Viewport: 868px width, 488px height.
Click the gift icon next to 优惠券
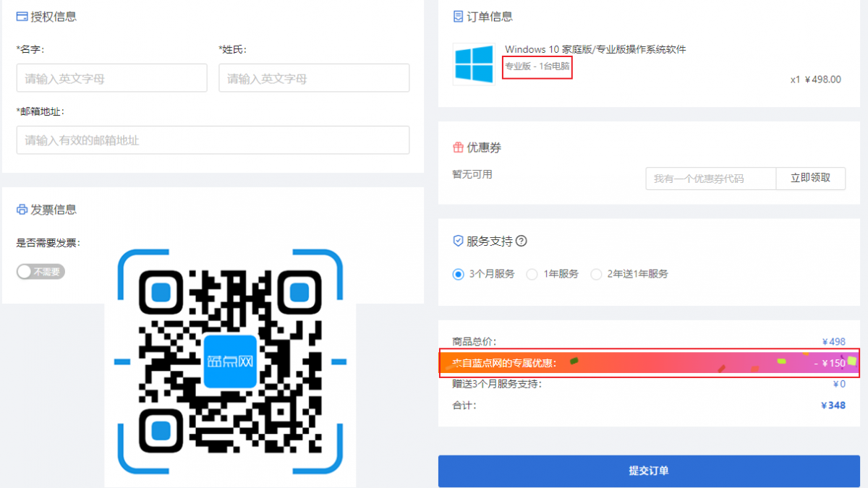pyautogui.click(x=458, y=147)
